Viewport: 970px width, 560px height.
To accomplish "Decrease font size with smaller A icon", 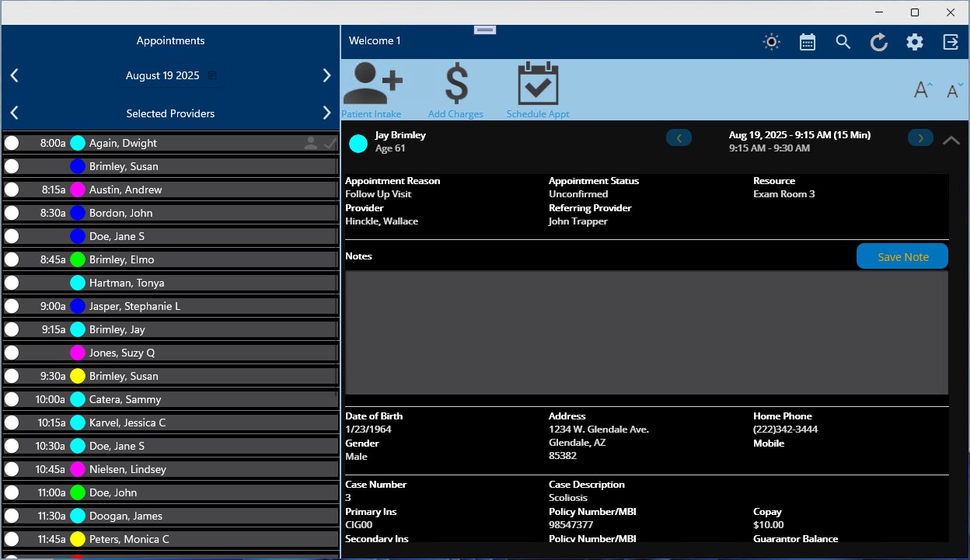I will 954,90.
